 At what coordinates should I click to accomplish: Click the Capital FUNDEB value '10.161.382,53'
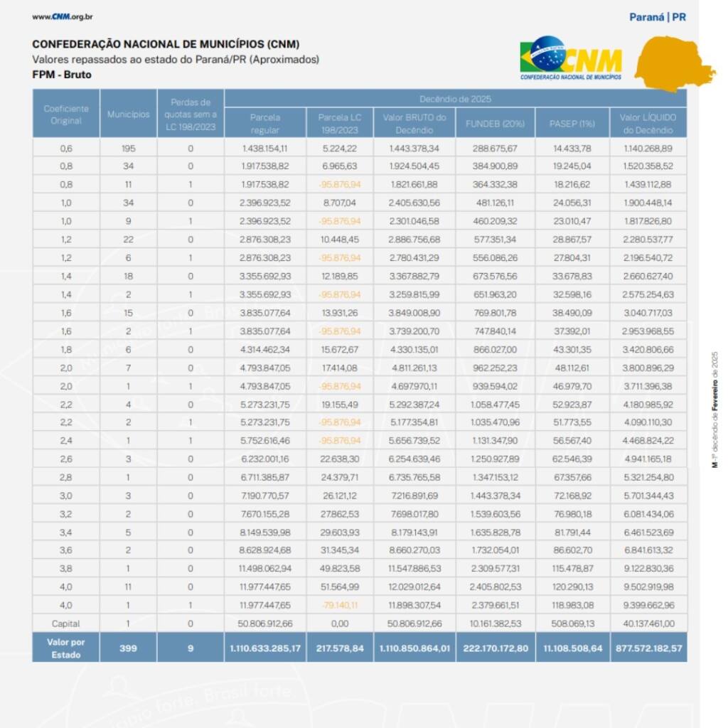[495, 623]
